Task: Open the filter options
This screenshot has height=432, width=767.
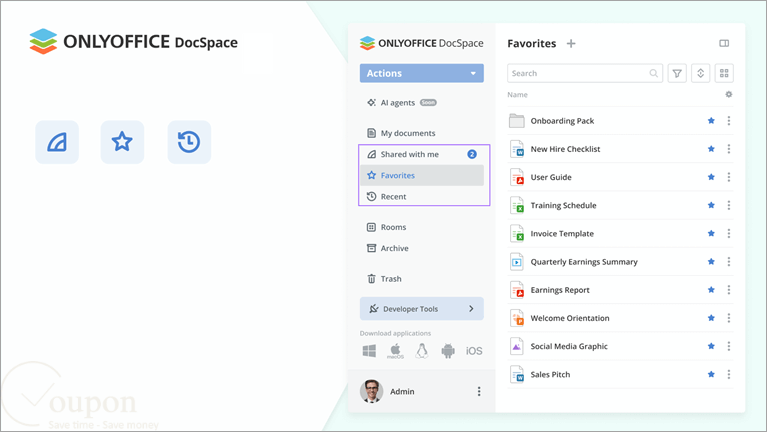Action: pos(677,73)
